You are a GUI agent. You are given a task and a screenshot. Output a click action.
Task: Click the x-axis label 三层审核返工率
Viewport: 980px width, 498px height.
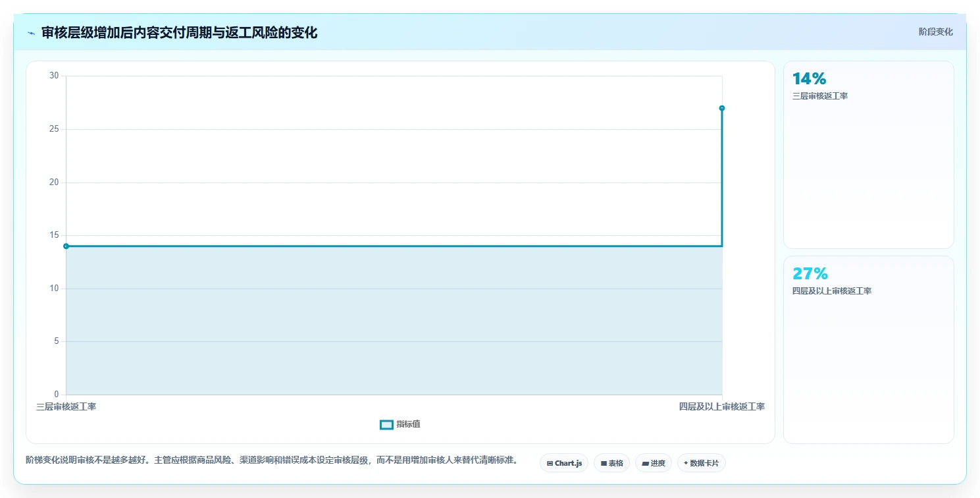(x=66, y=407)
